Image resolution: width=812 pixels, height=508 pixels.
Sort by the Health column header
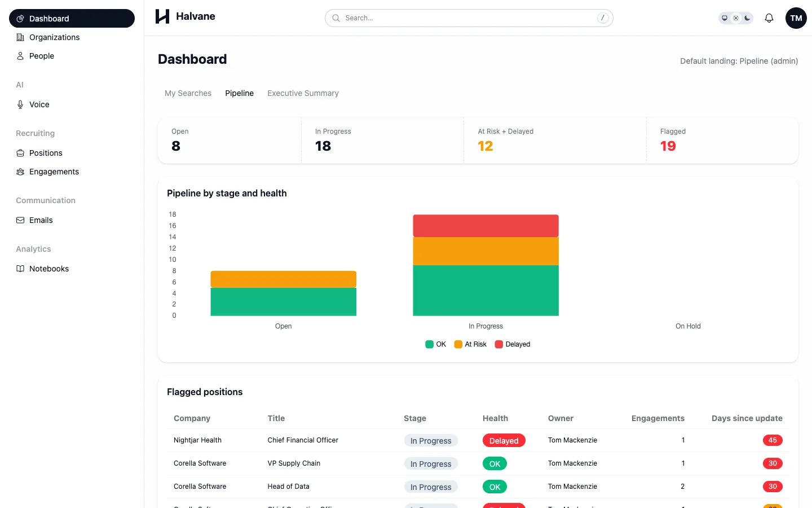[495, 418]
